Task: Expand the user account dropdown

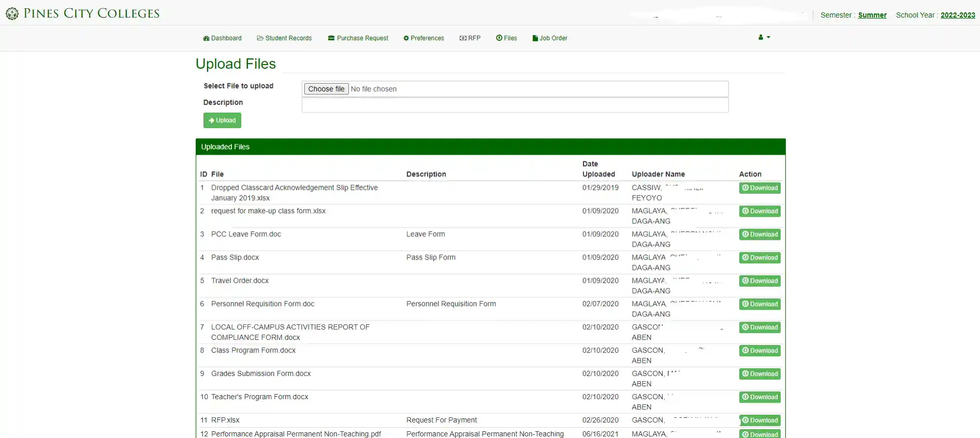Action: click(764, 37)
